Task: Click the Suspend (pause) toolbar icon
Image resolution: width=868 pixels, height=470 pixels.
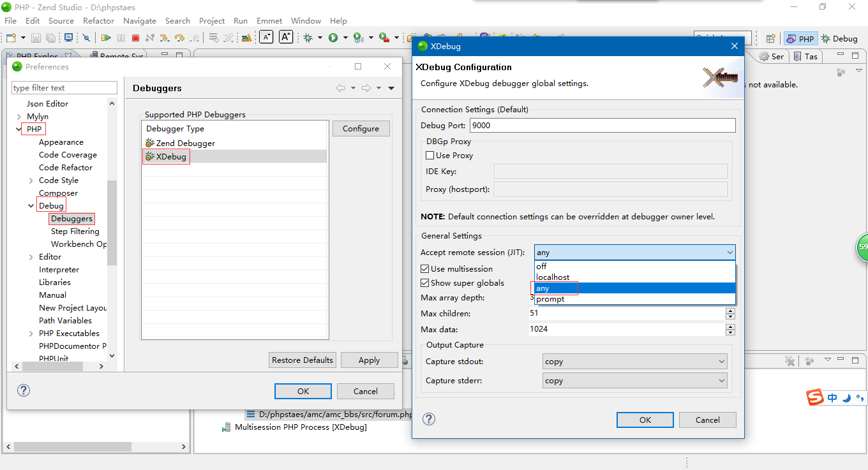Action: (x=121, y=38)
